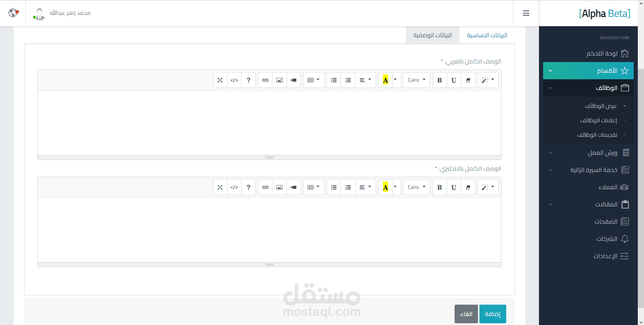Image resolution: width=644 pixels, height=325 pixels.
Task: Apply yellow highlight color in Arabic editor
Action: [x=385, y=80]
